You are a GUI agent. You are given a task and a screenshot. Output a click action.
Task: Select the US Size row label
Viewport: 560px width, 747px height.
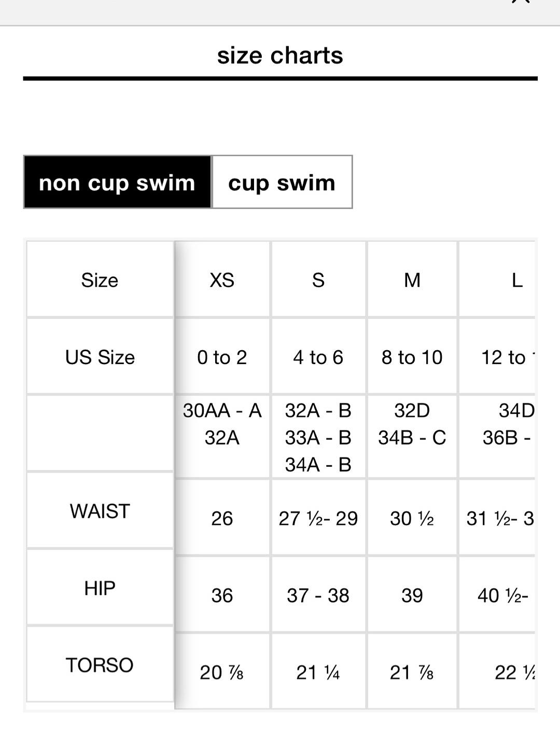(x=100, y=357)
